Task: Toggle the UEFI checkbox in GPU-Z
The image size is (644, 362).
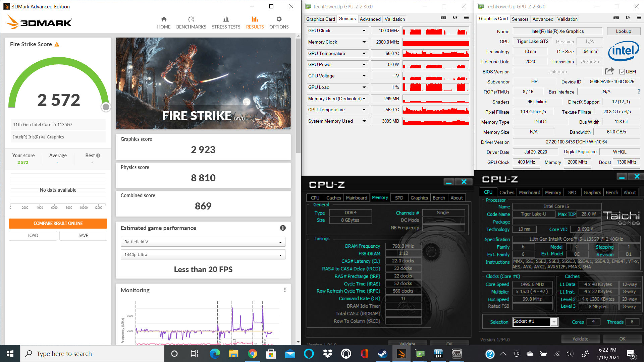Action: pos(622,72)
